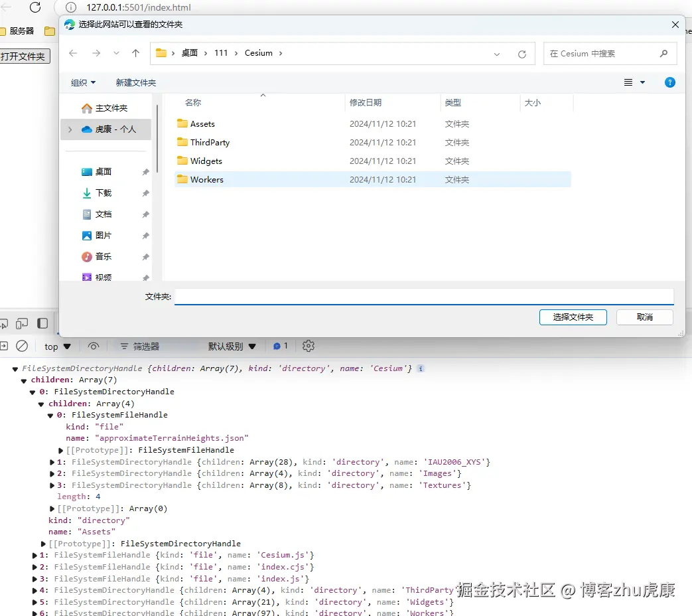692x616 pixels.
Task: Expand [[Prototype]]: FileSystemFileHandle
Action: point(61,451)
